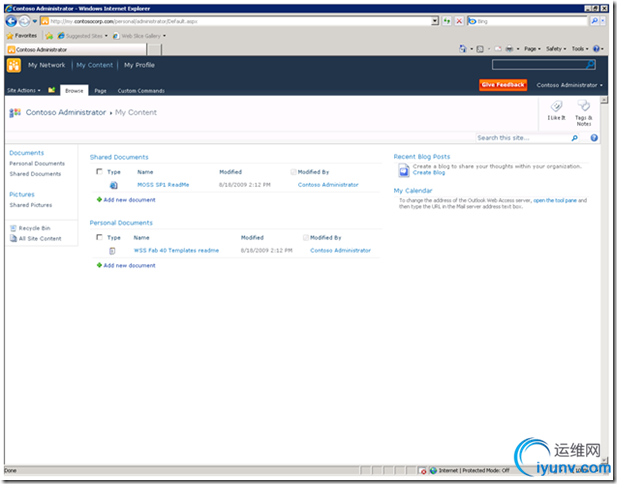Click open the tool pane link

click(555, 200)
